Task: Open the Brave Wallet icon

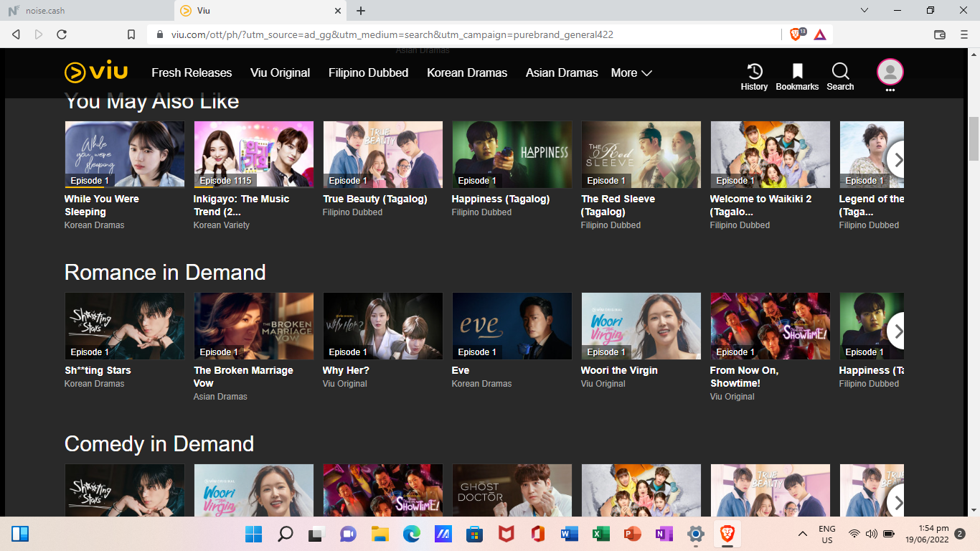Action: [x=940, y=34]
